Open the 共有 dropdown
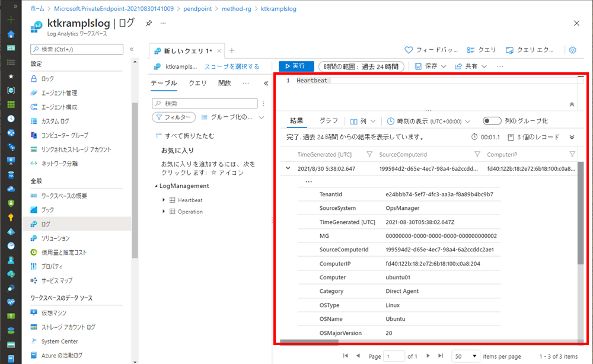The image size is (593, 364). tap(471, 66)
